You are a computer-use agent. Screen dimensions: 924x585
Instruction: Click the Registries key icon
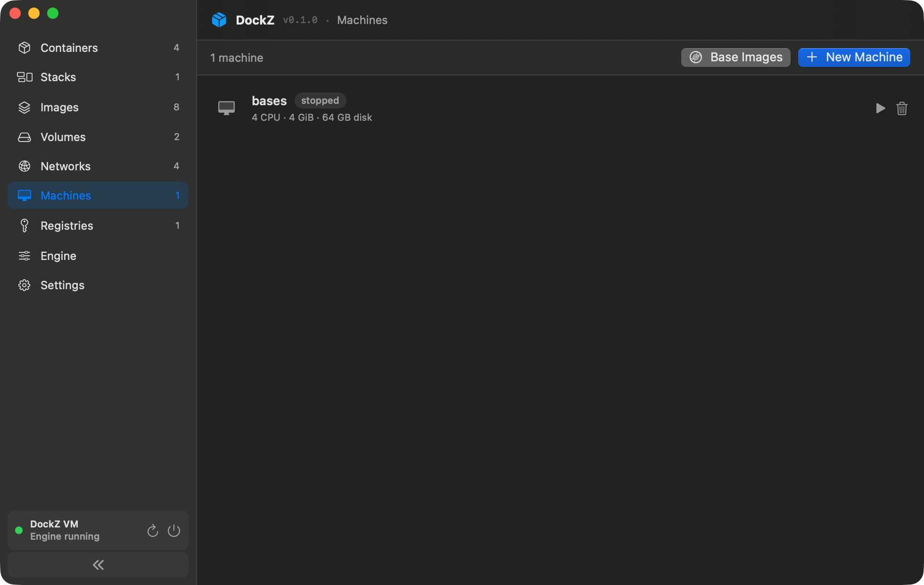[x=25, y=226]
